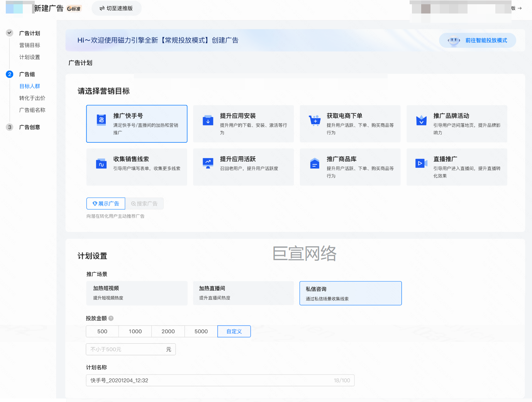
Task: Click the 直播推广 video play icon
Action: coord(421,163)
